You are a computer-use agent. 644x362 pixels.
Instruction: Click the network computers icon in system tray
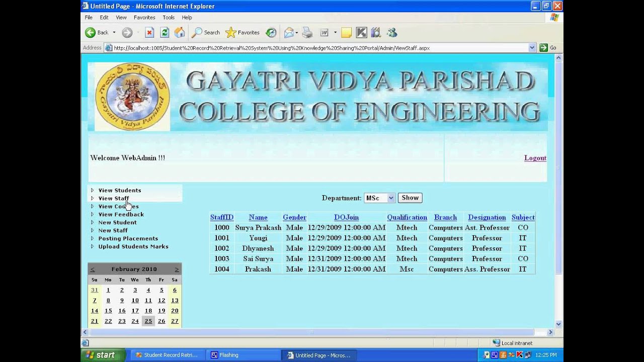(528, 355)
